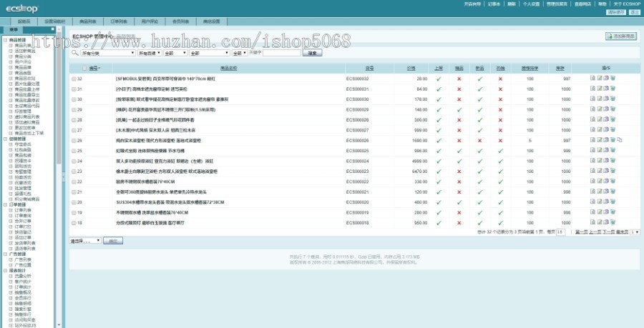644x328 pixels.
Task: Switch to order list tab
Action: (119, 21)
